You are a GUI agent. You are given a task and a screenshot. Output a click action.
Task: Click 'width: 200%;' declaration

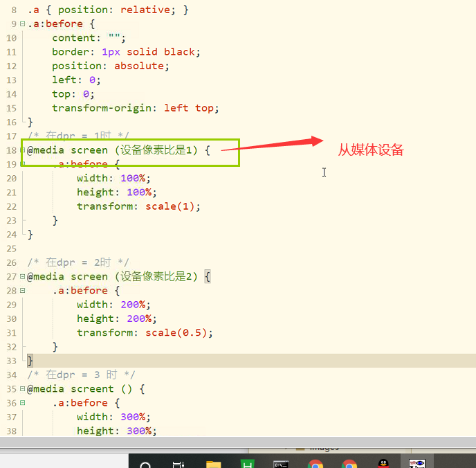[113, 305]
